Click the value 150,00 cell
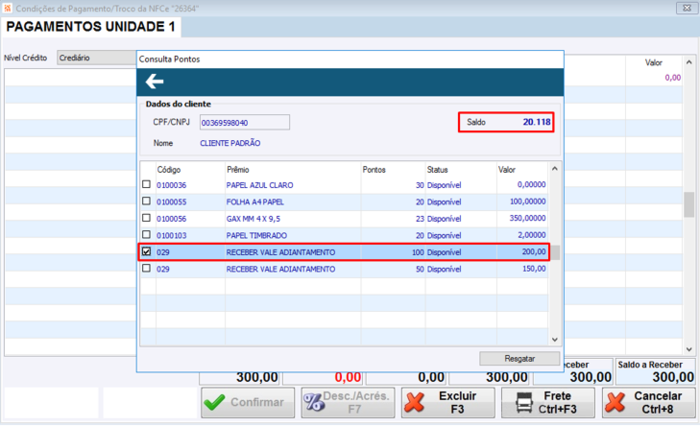 pos(534,268)
